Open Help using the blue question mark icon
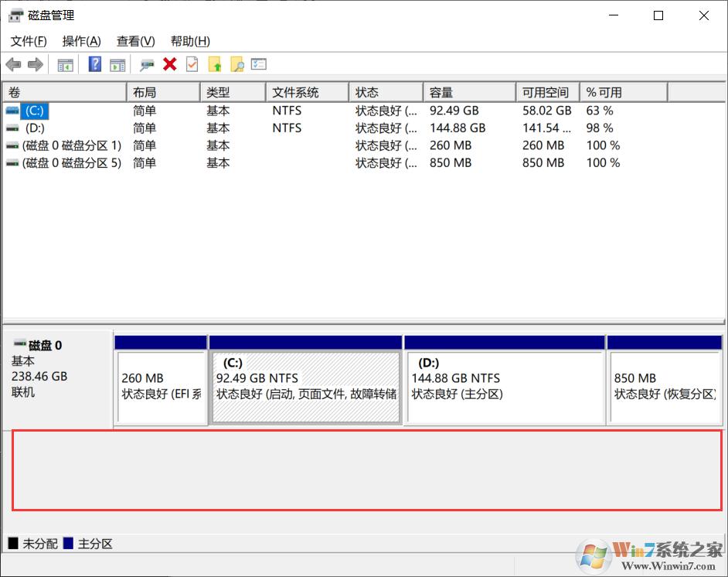728x577 pixels. [94, 64]
